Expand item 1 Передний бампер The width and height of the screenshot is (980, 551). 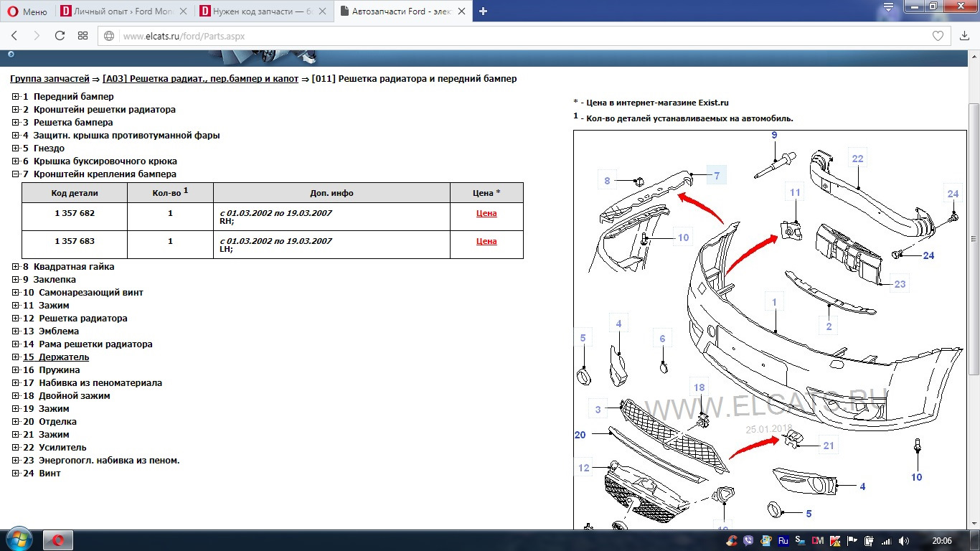pyautogui.click(x=17, y=97)
